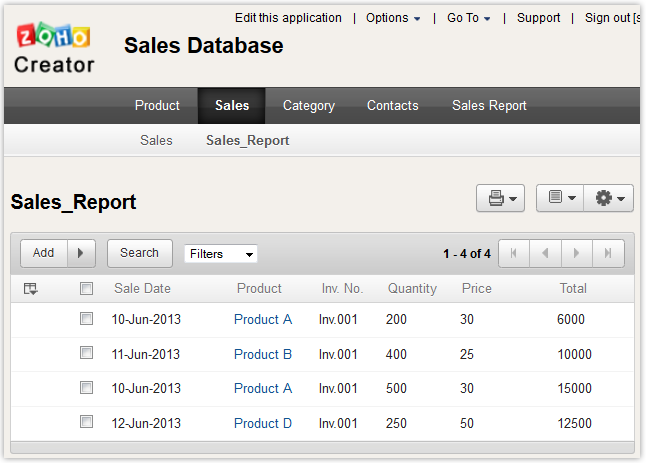Open the Filters dropdown

pyautogui.click(x=220, y=254)
